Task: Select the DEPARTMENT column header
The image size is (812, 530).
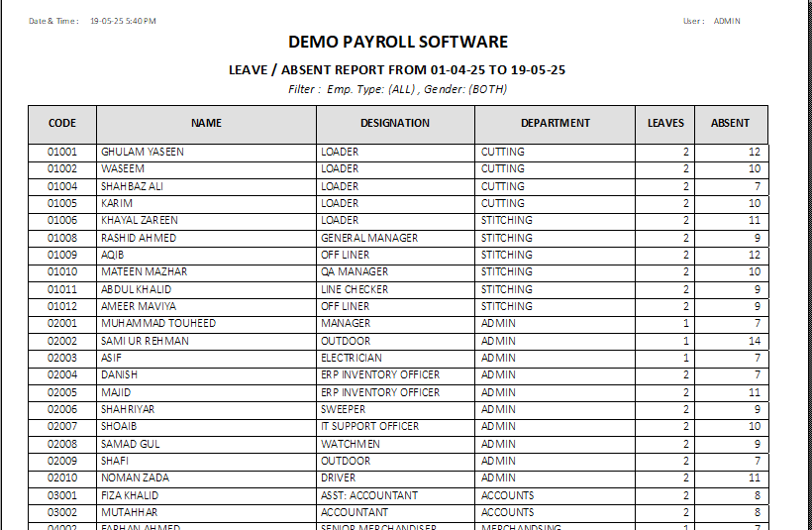Action: coord(555,124)
